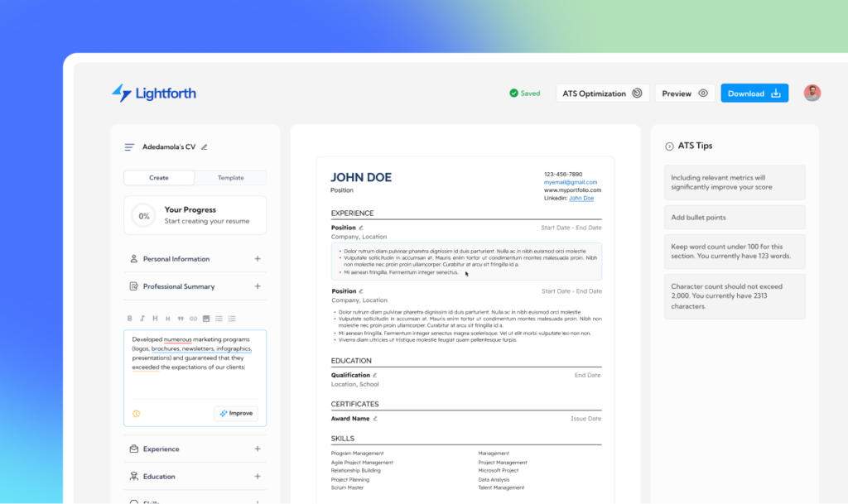Open the hamburger menu beside the CV name
The image size is (848, 504).
click(129, 147)
